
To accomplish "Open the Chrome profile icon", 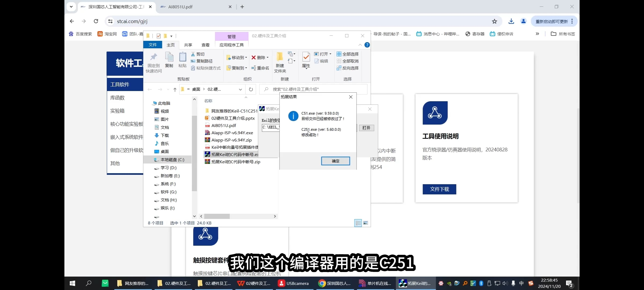I will coord(524,21).
